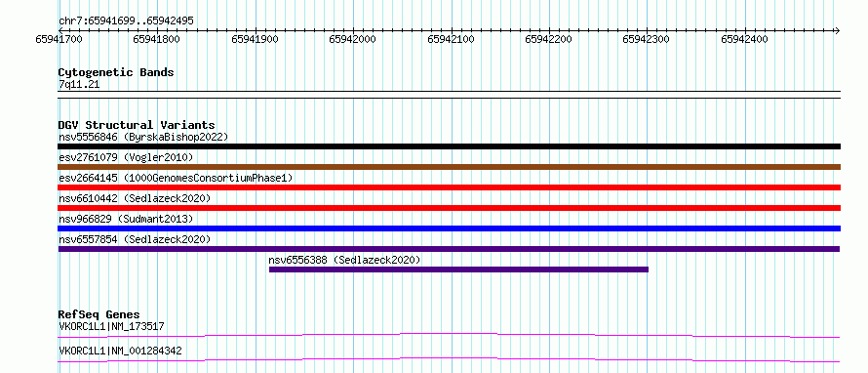This screenshot has width=868, height=373.
Task: Select the Cytogenetic Bands track title
Action: tap(116, 72)
